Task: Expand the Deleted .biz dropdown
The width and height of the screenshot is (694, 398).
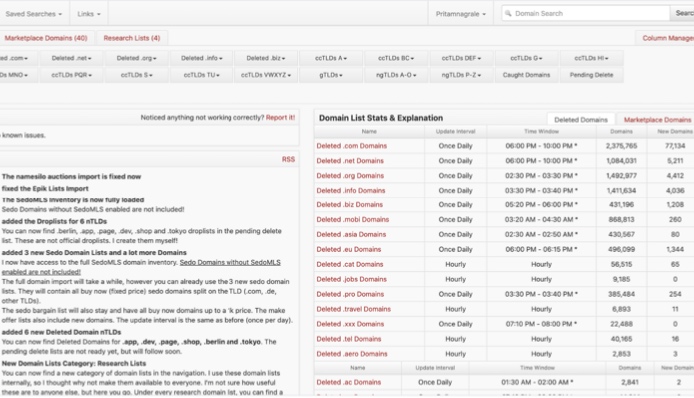Action: tap(266, 58)
